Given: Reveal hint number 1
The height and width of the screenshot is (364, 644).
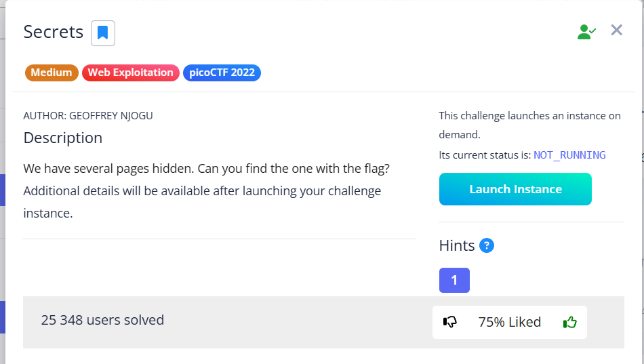Looking at the screenshot, I should point(454,280).
